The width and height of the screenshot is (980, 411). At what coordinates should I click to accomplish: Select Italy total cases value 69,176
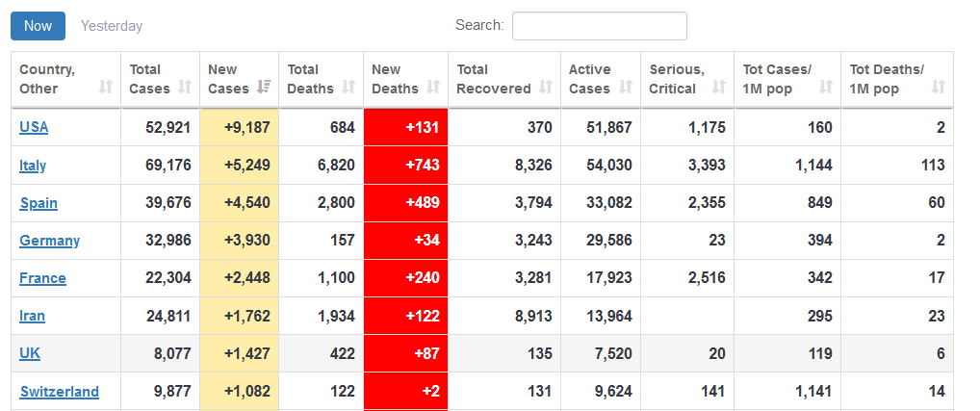click(168, 166)
